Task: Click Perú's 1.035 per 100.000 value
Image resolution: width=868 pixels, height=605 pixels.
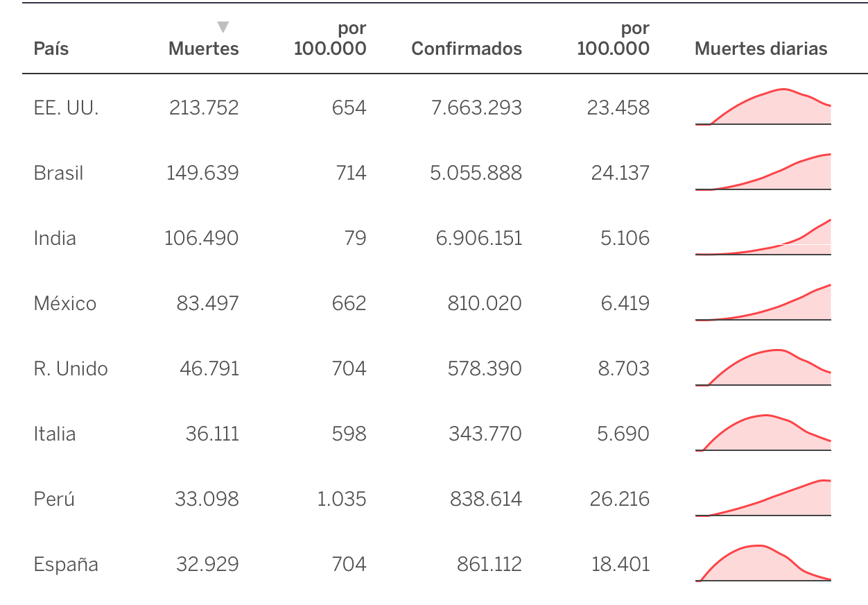Action: tap(342, 499)
